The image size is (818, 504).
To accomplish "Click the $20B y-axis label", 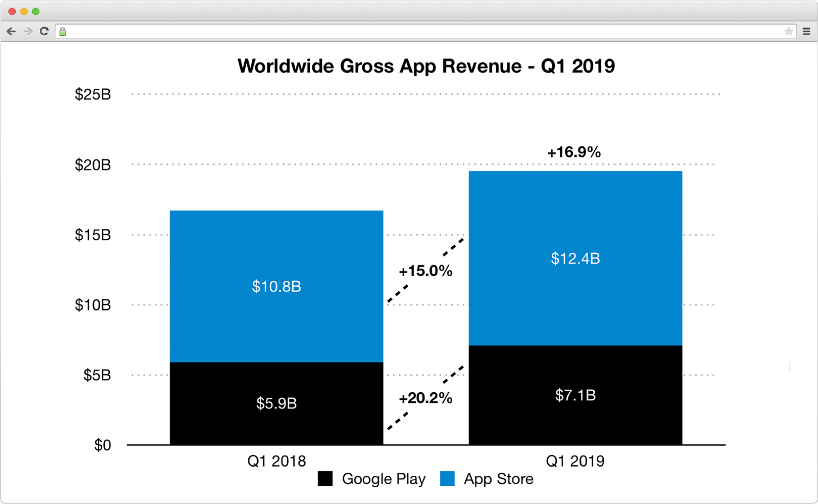I will [x=93, y=165].
